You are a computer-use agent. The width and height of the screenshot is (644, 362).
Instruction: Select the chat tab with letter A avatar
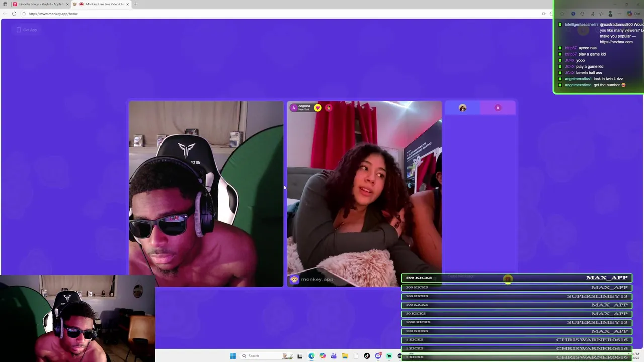(498, 108)
